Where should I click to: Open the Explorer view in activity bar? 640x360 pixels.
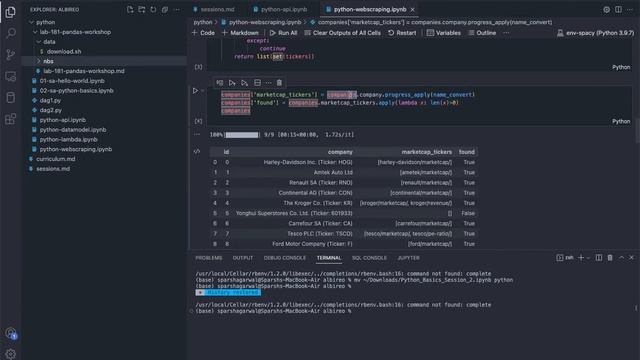(x=11, y=12)
